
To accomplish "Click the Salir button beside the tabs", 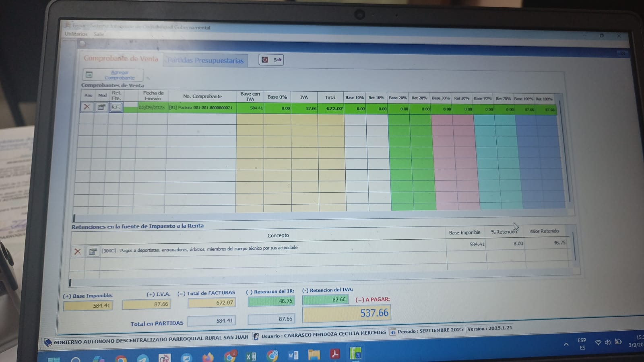I will [271, 60].
